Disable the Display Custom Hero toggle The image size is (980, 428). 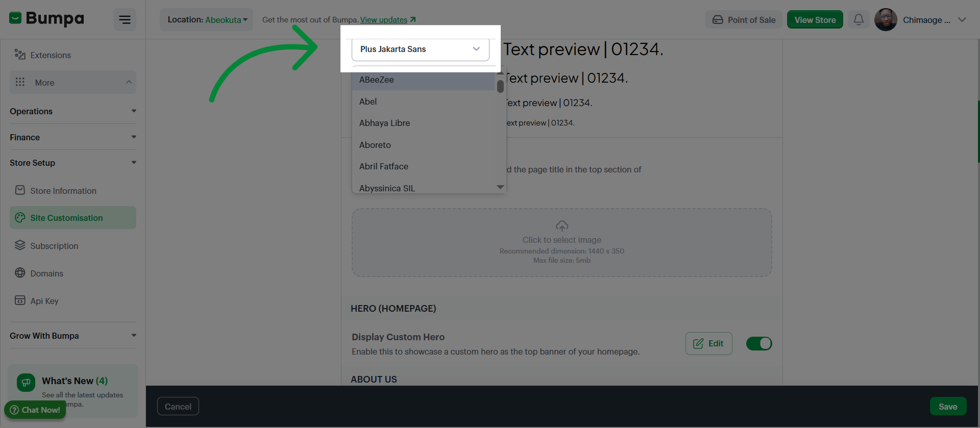[x=759, y=343]
